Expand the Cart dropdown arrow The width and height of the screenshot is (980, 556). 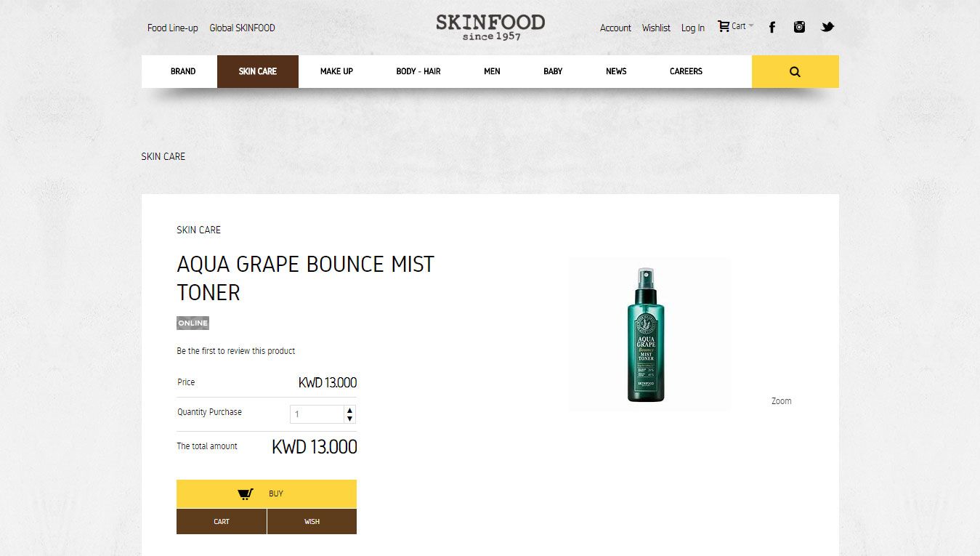751,25
